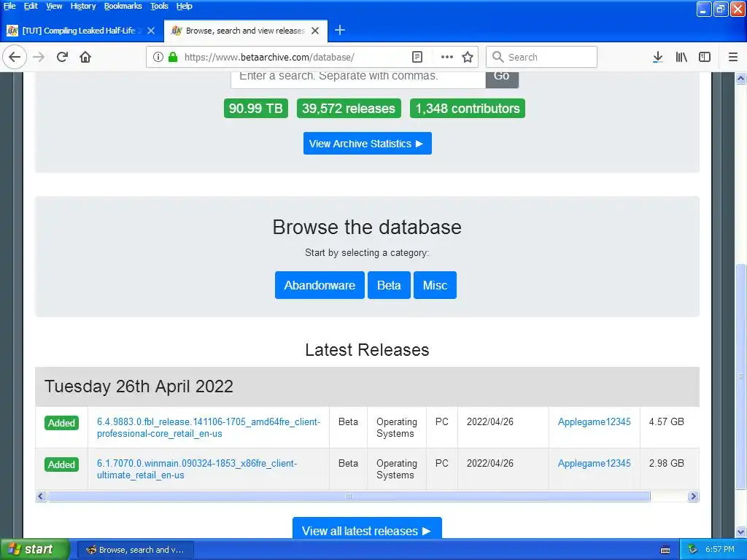Open the library bookshelf icon
Image resolution: width=747 pixels, height=560 pixels.
(x=681, y=57)
